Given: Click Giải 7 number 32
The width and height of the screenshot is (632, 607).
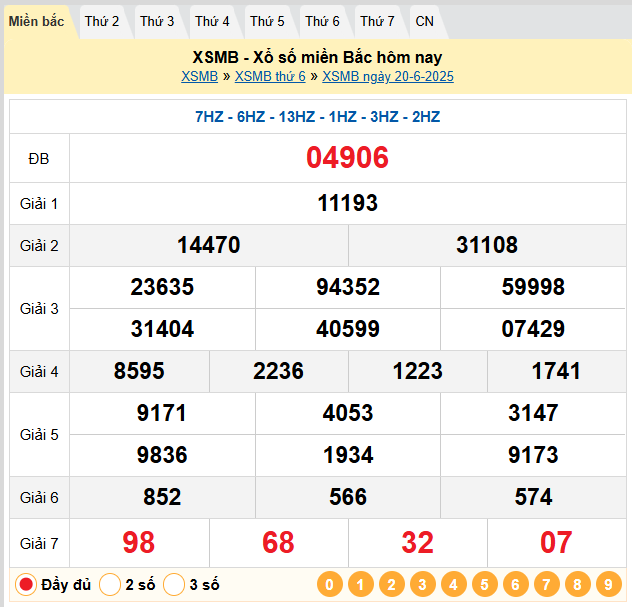Looking at the screenshot, I should [x=418, y=543].
